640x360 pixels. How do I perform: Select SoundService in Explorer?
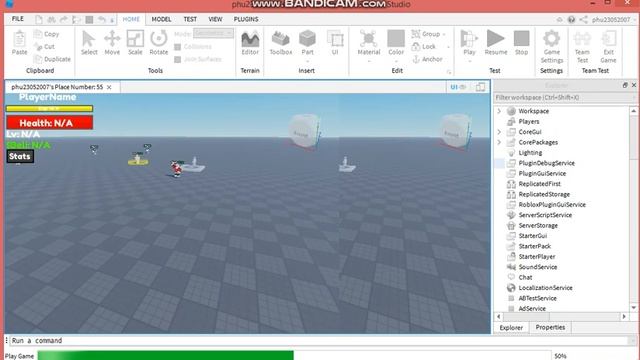[538, 267]
